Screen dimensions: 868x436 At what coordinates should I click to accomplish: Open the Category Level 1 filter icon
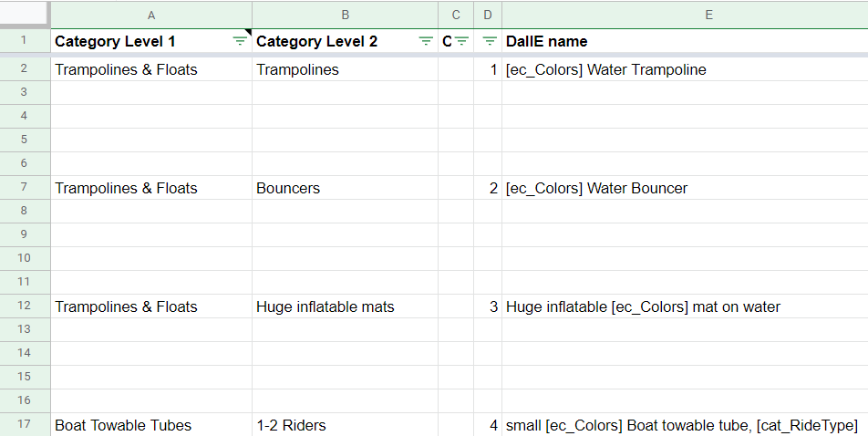pyautogui.click(x=240, y=41)
